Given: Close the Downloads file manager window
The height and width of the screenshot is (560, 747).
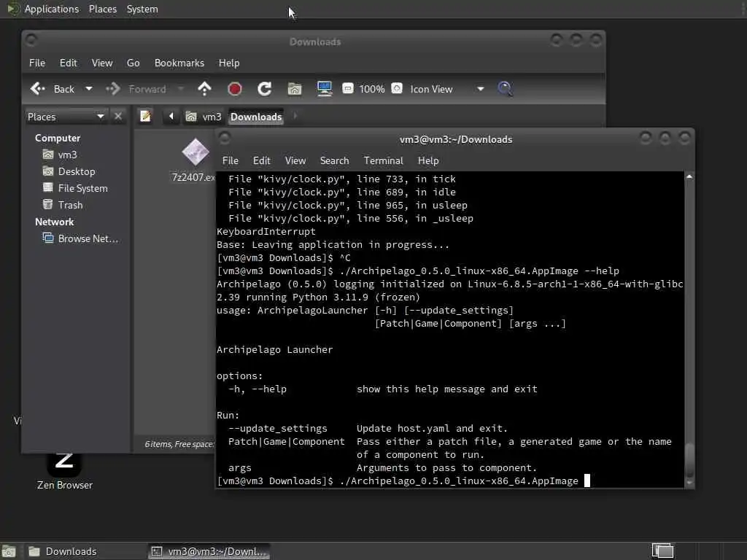Looking at the screenshot, I should (595, 40).
